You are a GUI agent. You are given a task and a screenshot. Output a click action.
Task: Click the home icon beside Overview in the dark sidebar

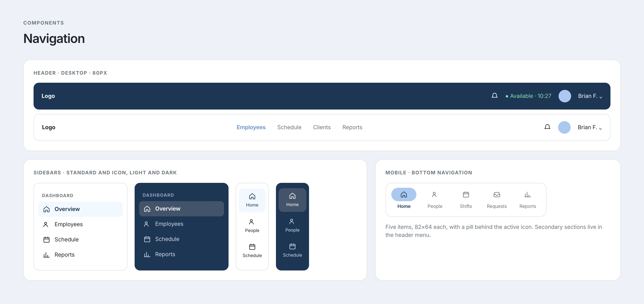click(x=147, y=209)
